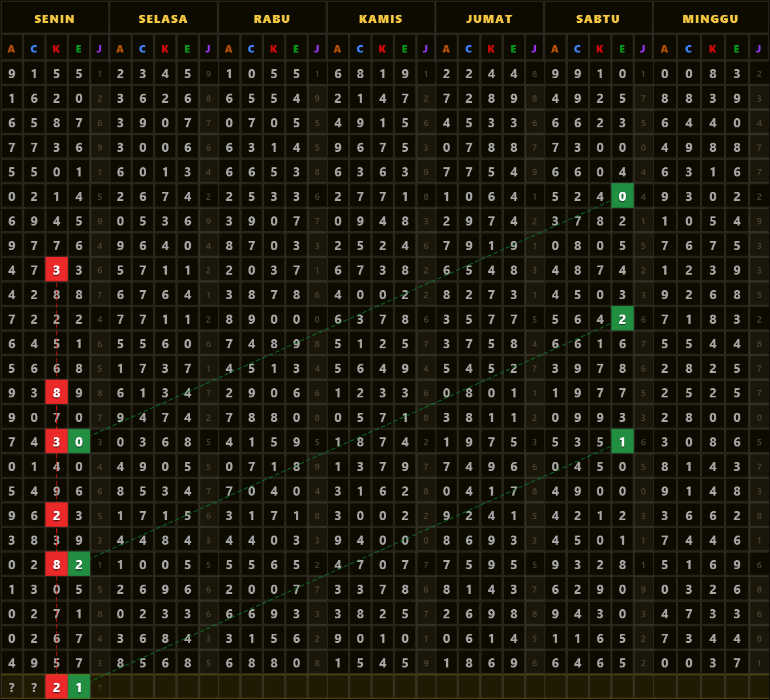
Task: Select the E column header under KAMIS
Action: (405, 49)
